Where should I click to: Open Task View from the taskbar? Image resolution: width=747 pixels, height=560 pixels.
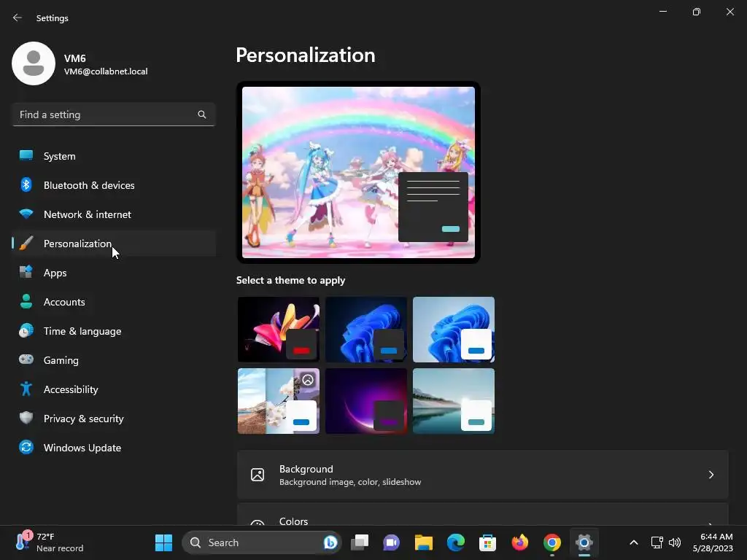pyautogui.click(x=360, y=542)
